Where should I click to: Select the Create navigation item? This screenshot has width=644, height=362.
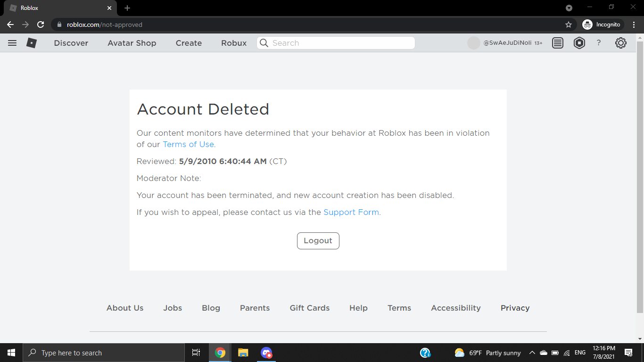(x=189, y=43)
